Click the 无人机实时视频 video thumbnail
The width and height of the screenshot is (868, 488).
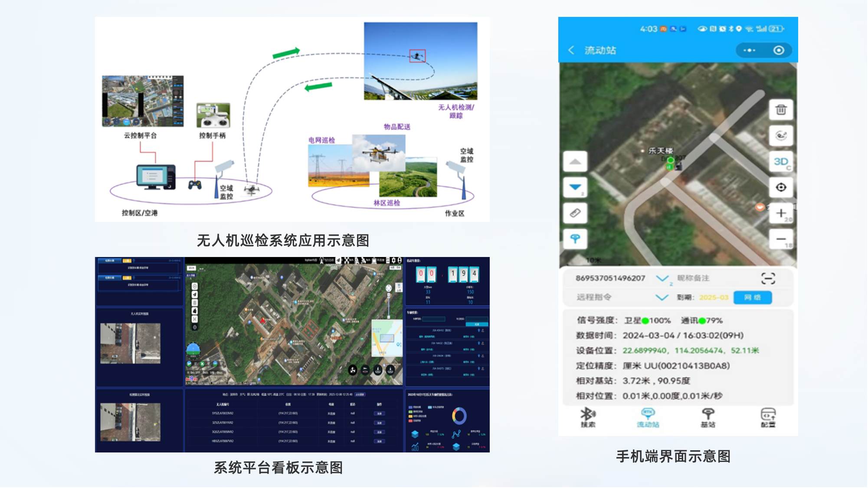130,343
